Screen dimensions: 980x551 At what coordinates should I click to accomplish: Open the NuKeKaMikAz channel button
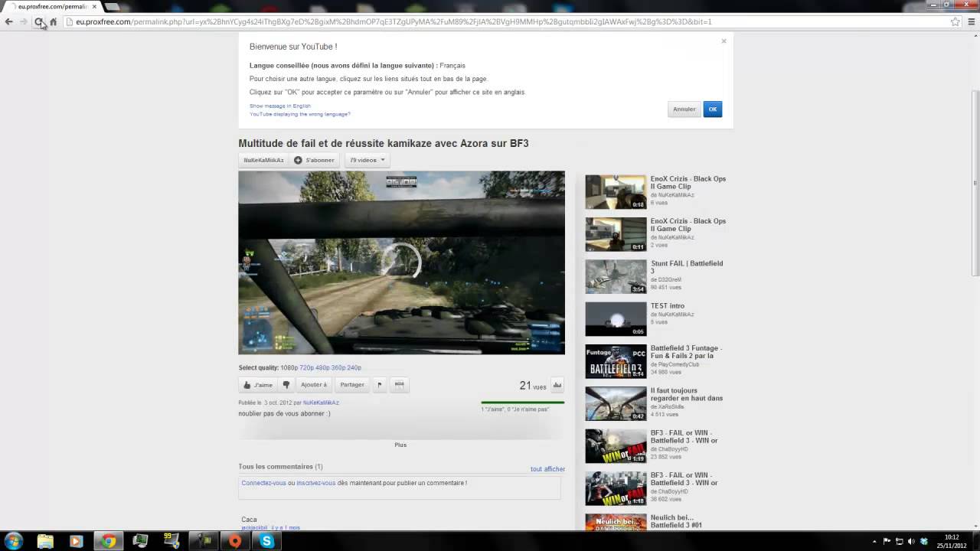(263, 160)
